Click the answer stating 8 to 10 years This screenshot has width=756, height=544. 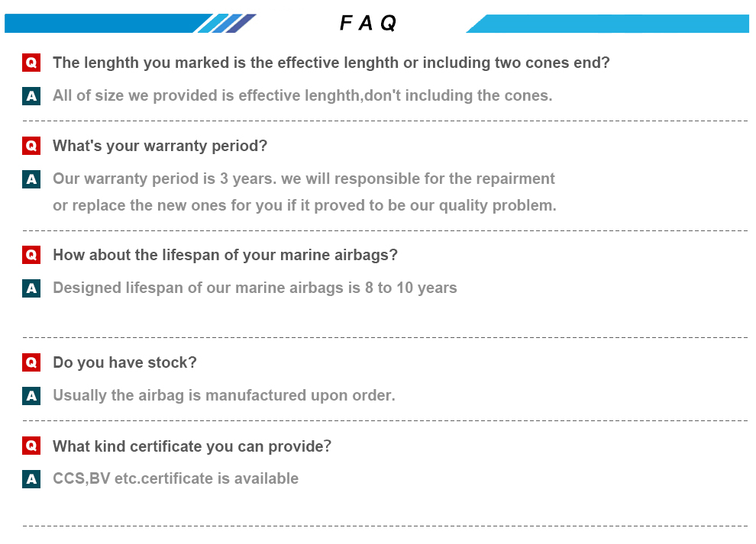[x=255, y=288]
